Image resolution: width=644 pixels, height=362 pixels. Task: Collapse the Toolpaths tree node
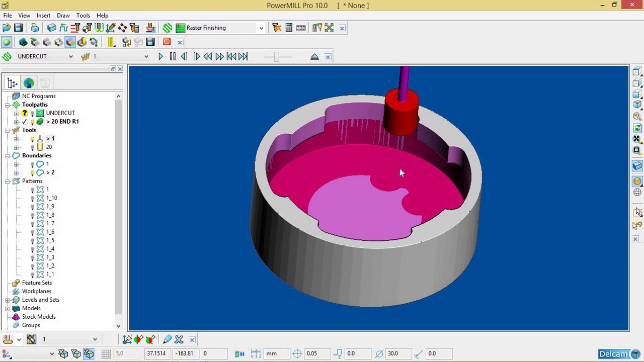point(8,105)
